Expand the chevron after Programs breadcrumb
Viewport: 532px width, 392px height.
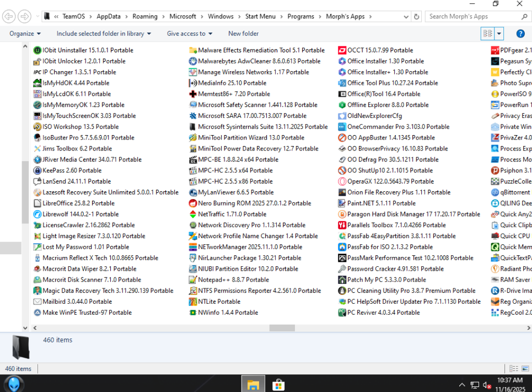click(320, 17)
